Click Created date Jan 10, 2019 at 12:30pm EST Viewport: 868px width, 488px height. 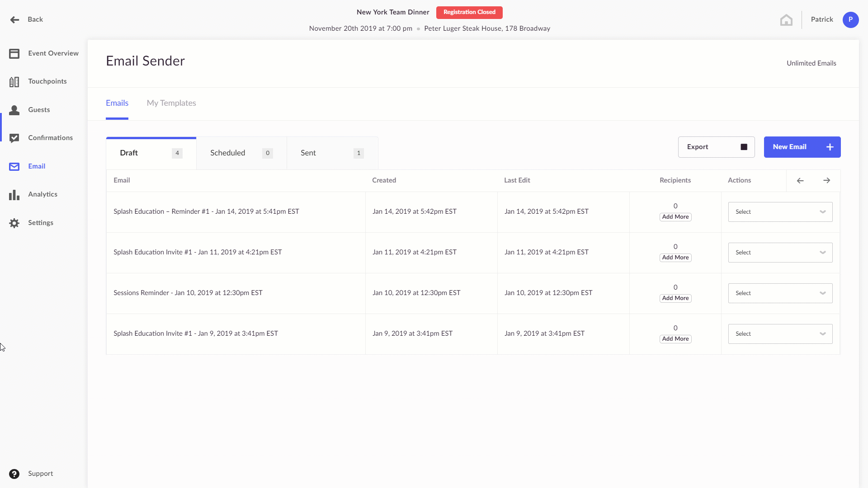(x=416, y=293)
